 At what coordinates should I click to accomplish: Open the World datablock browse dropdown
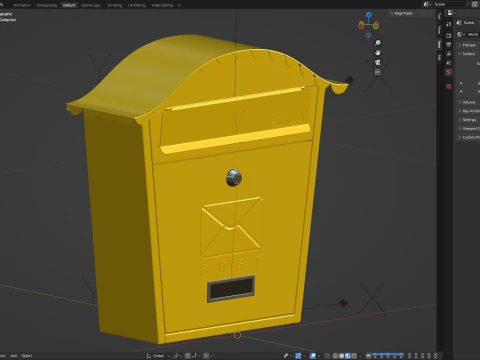461,34
